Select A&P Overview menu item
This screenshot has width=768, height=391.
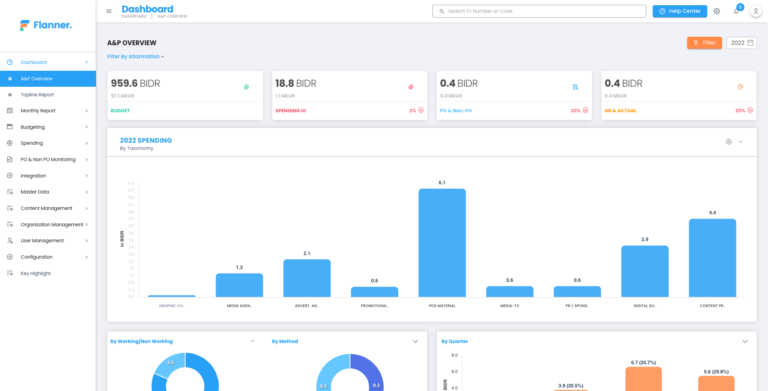click(48, 78)
